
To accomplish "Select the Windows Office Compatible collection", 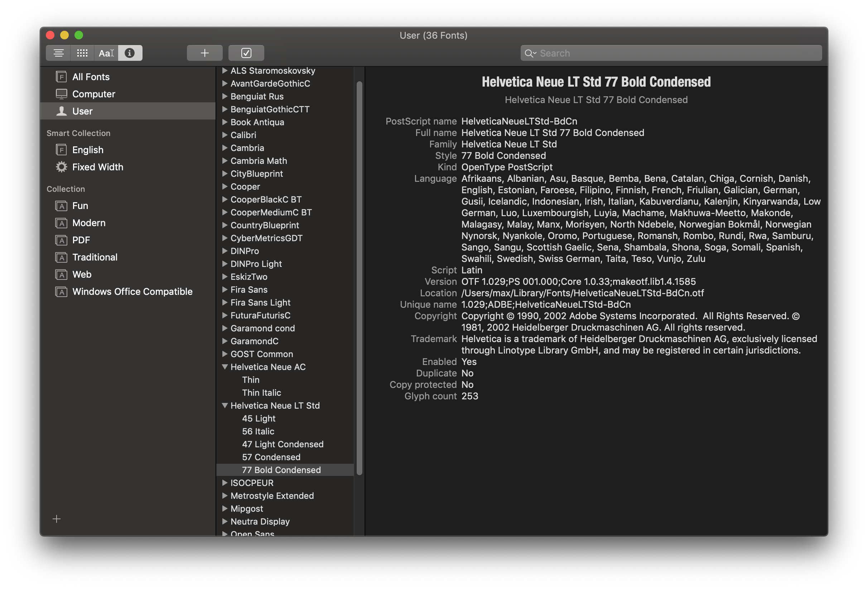I will 132,292.
